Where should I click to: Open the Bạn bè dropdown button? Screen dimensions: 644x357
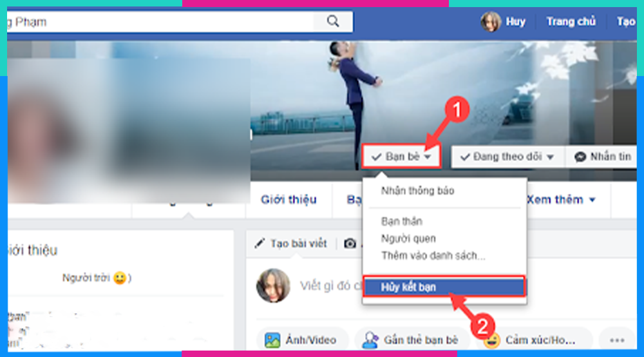(x=401, y=157)
